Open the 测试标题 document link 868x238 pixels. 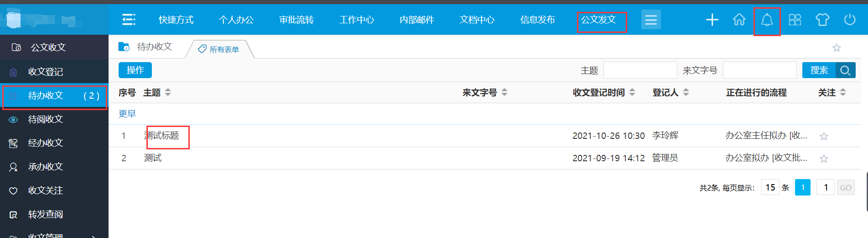pos(162,136)
